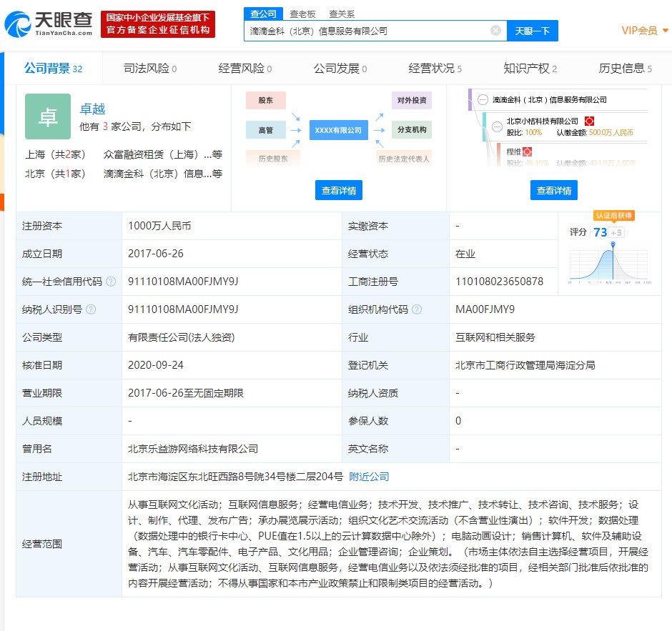The height and width of the screenshot is (631, 672).
Task: Click the score value 73
Action: point(600,232)
